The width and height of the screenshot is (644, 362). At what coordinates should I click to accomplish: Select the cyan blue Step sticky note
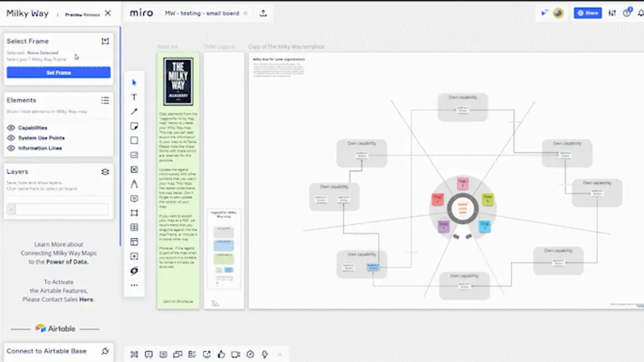point(484,226)
